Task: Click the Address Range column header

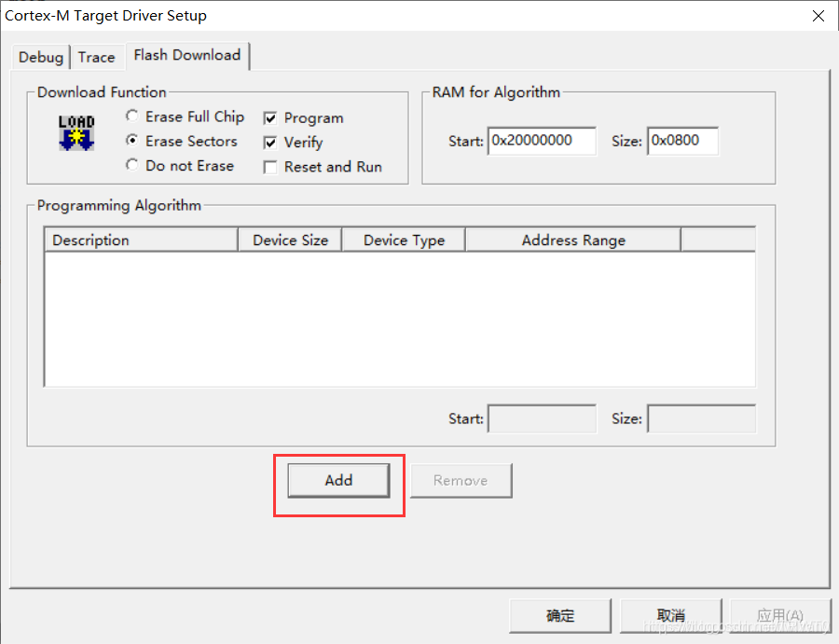Action: point(573,240)
